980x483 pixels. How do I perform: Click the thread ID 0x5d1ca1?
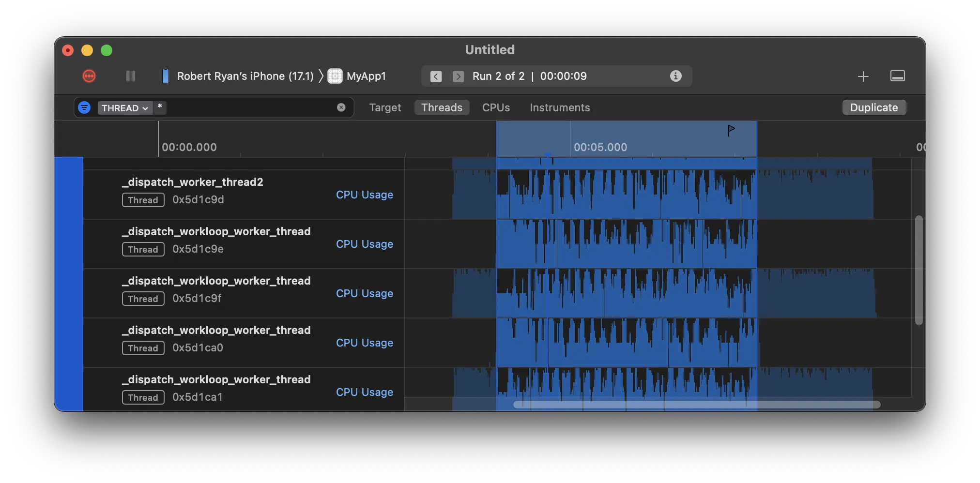(x=198, y=397)
